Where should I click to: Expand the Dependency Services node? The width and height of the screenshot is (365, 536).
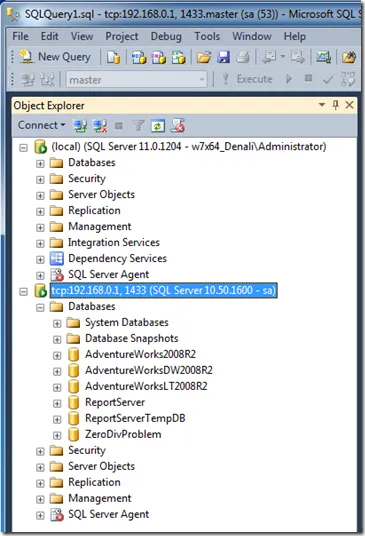[x=40, y=259]
